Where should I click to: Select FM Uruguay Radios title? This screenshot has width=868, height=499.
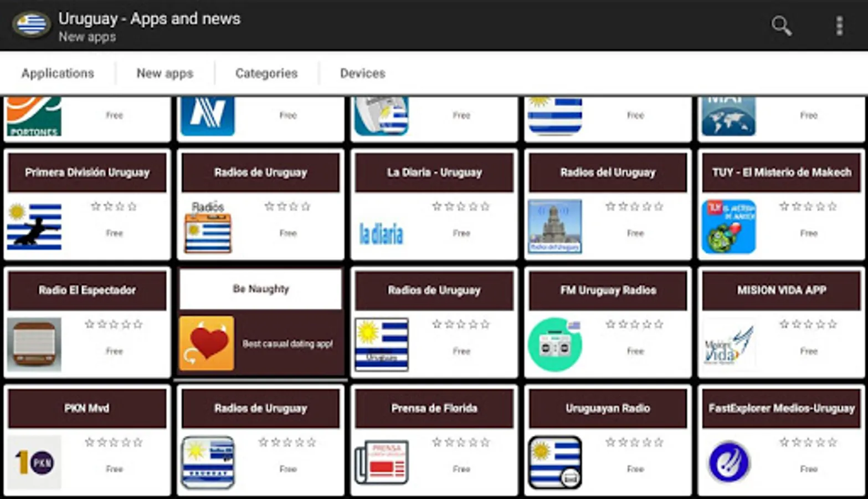[x=608, y=290]
